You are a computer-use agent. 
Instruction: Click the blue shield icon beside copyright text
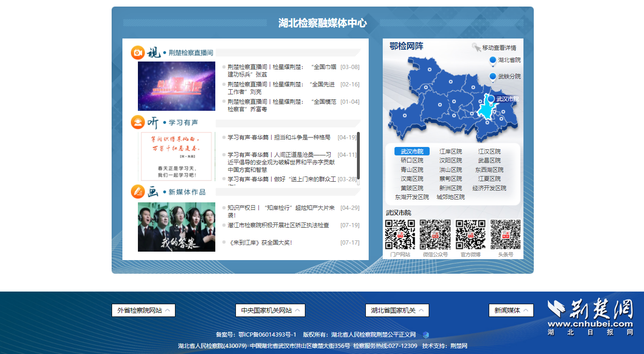[425, 335]
